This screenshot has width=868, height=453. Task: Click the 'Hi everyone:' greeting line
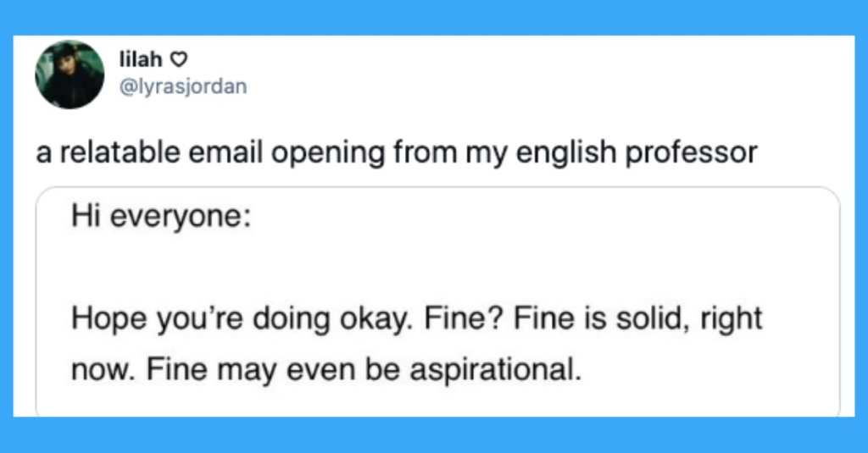(161, 216)
